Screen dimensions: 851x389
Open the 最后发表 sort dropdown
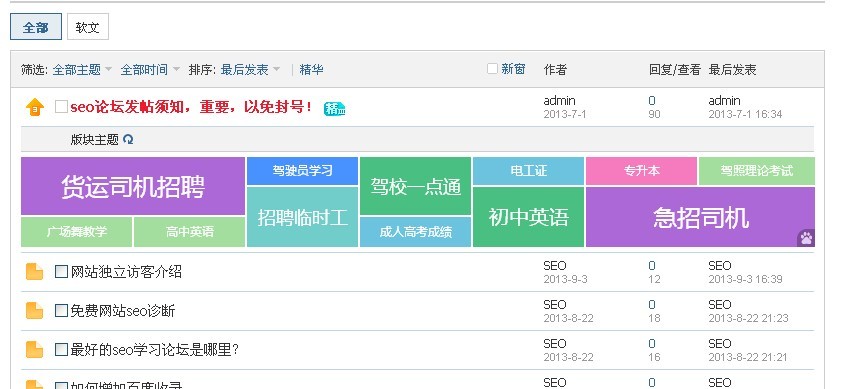[x=250, y=69]
